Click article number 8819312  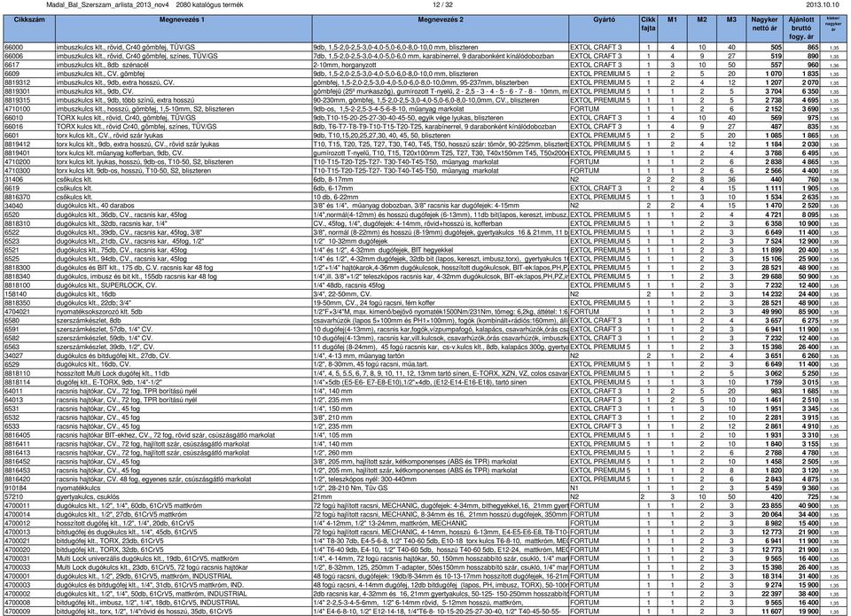tap(18, 82)
